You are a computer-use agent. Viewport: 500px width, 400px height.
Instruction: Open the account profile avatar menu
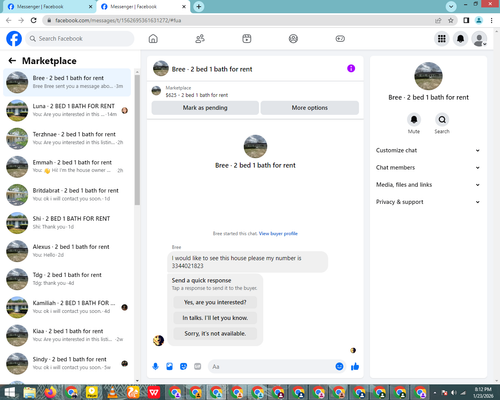[479, 39]
